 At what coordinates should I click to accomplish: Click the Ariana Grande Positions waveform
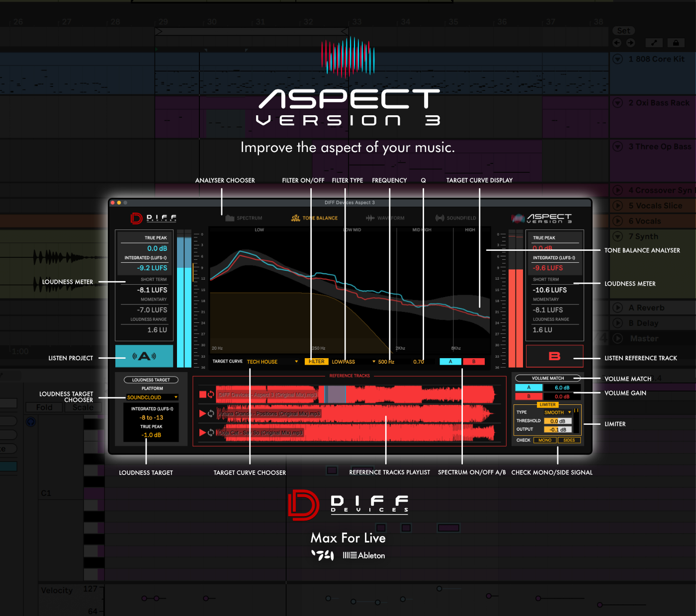point(356,413)
